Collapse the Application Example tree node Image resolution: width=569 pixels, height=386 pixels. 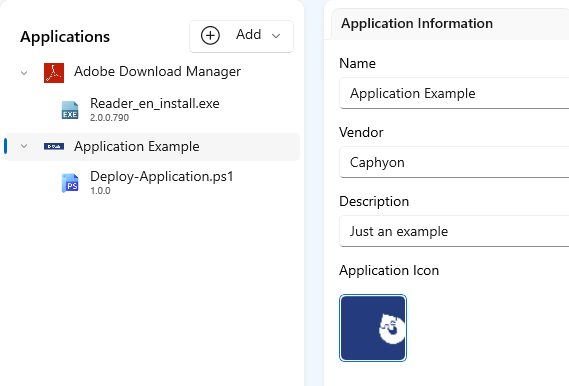24,147
